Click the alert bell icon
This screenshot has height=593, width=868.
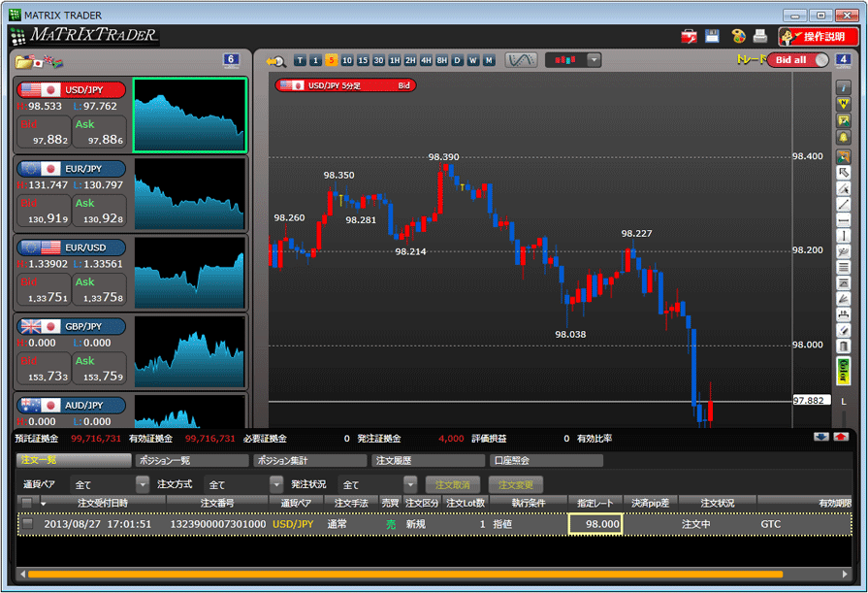843,137
